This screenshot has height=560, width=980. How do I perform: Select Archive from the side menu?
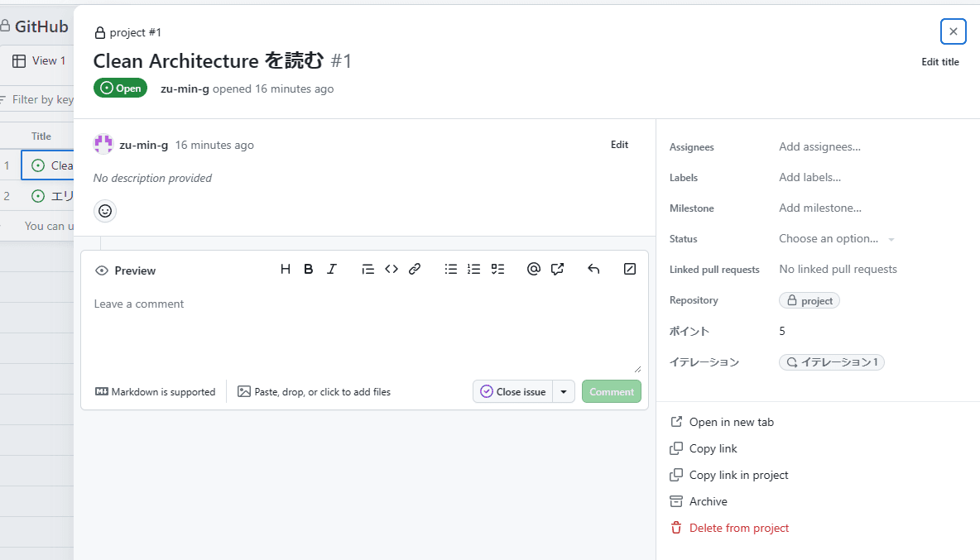(x=708, y=501)
